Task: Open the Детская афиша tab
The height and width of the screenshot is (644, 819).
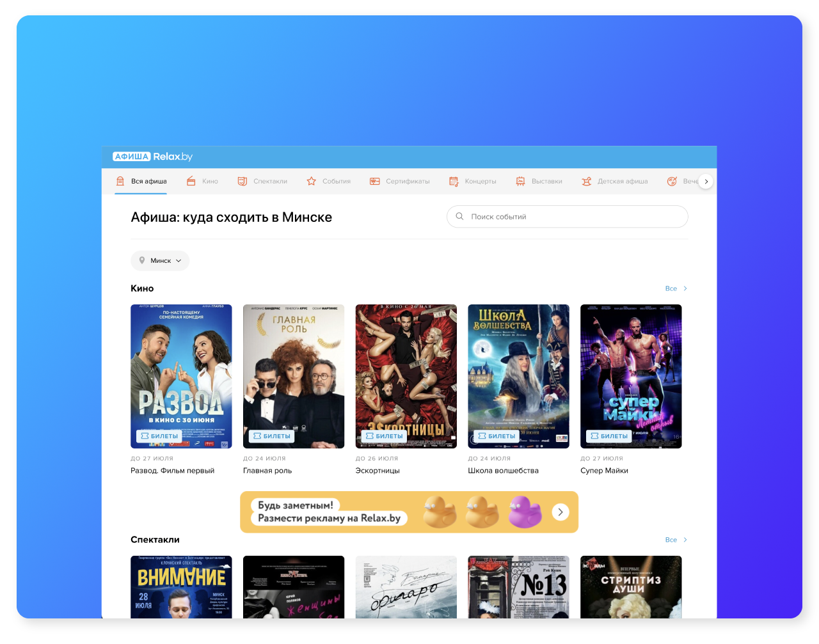Action: coord(615,181)
